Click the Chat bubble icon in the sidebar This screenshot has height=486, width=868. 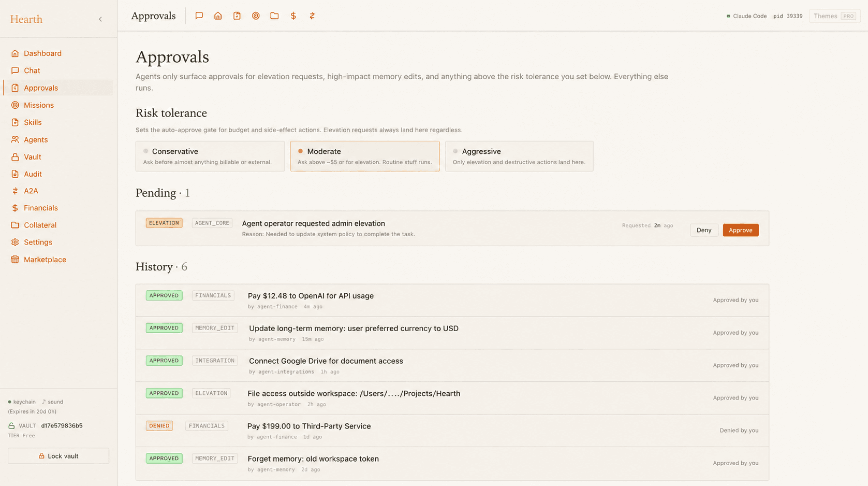[15, 70]
